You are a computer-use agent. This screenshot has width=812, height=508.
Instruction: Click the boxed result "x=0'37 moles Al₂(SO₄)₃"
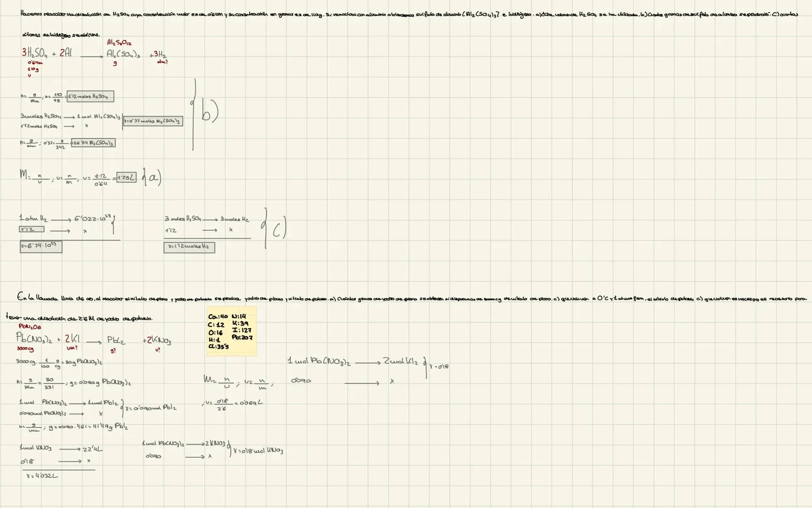tap(153, 121)
